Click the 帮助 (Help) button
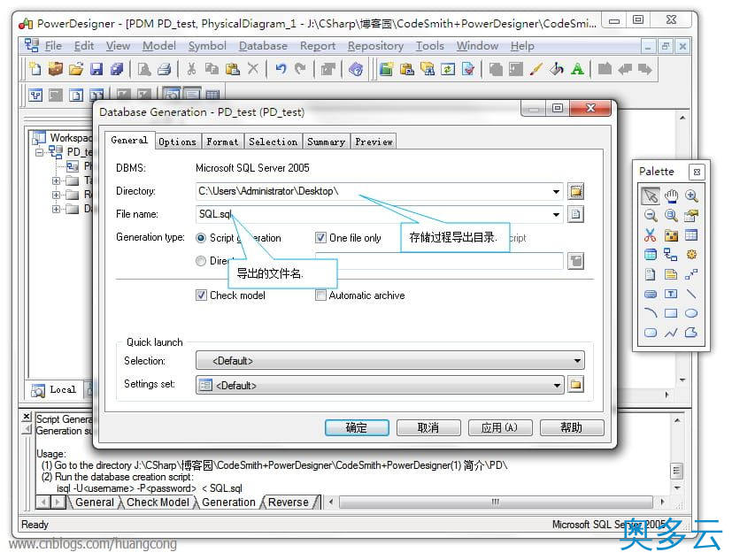Screen dimensions: 732x560 click(x=572, y=427)
